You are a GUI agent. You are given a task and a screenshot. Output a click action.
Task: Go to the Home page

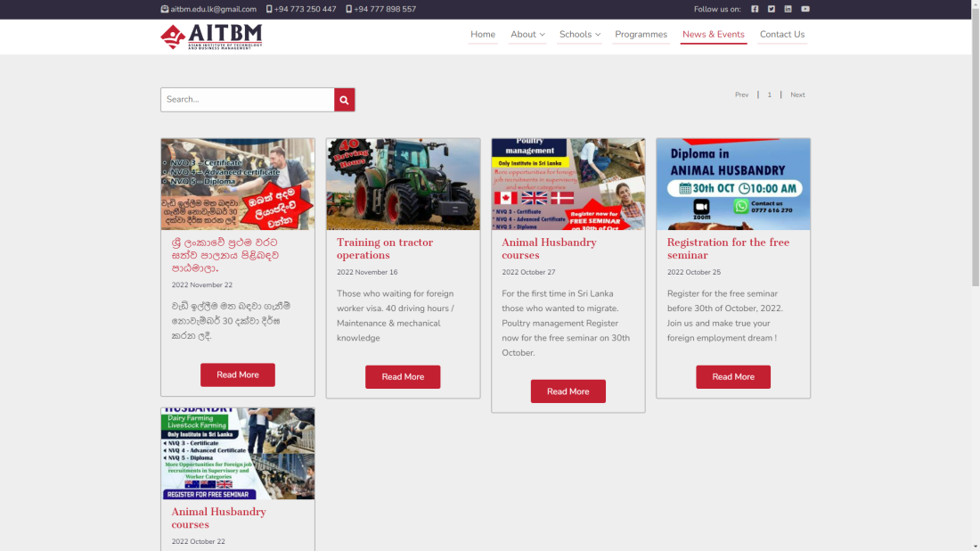tap(483, 35)
